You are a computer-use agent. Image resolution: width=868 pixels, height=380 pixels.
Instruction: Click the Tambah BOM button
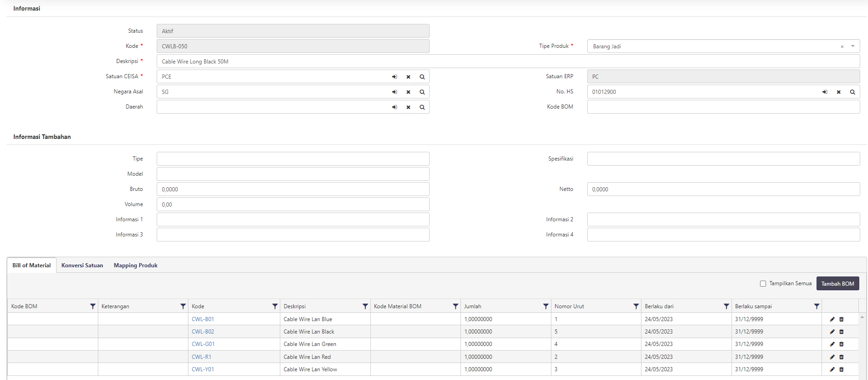(x=837, y=284)
